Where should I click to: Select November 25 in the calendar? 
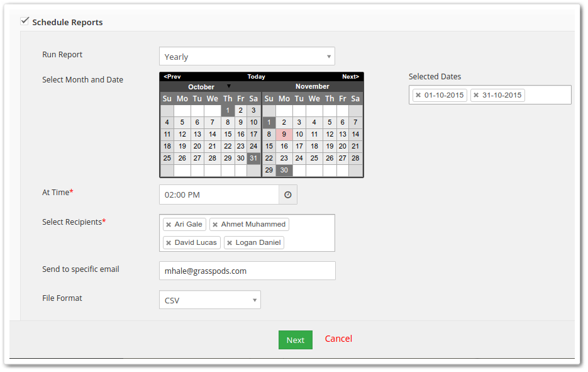tap(314, 158)
